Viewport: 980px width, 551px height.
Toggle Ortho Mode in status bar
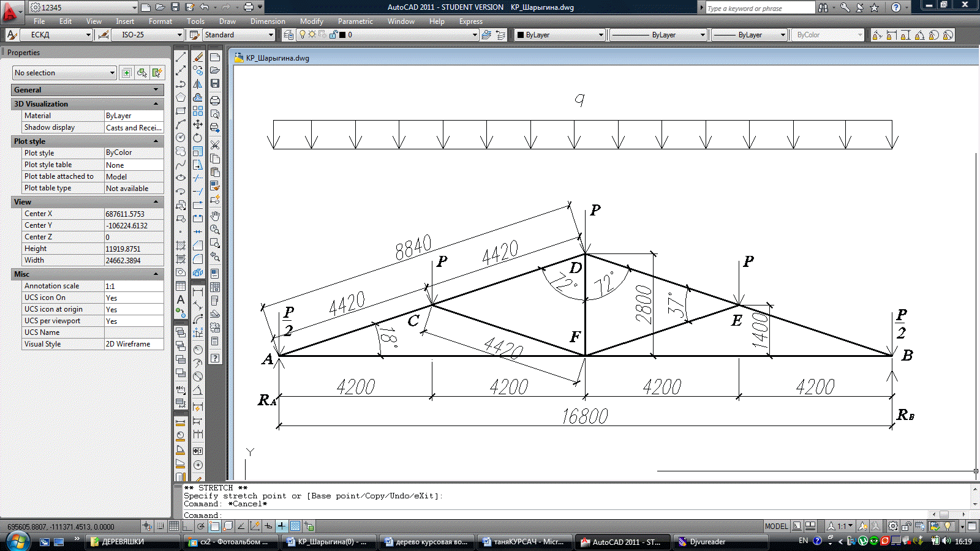pos(187,526)
